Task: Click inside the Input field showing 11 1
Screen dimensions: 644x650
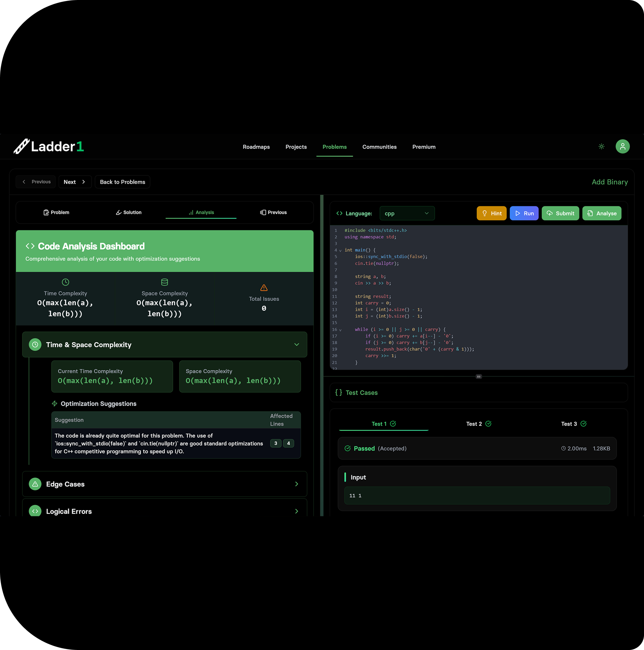Action: [x=477, y=495]
